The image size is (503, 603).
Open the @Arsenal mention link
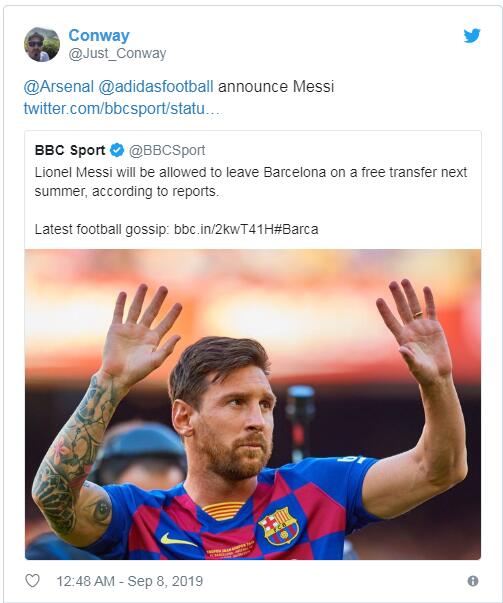tap(58, 87)
